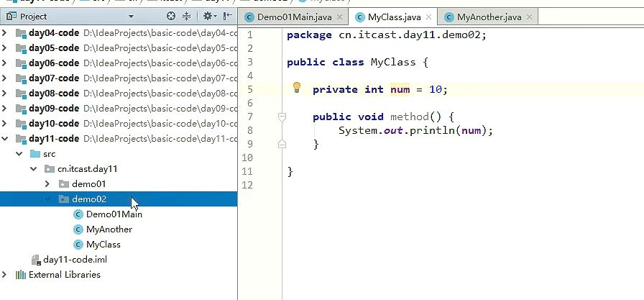Select the day07-code module row
The image size is (644, 300).
tap(119, 78)
